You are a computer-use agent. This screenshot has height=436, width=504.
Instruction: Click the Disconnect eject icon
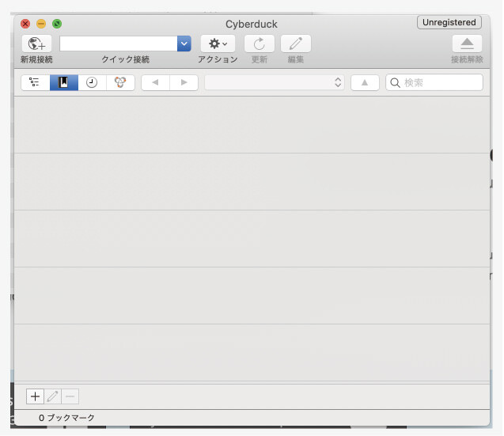click(467, 44)
